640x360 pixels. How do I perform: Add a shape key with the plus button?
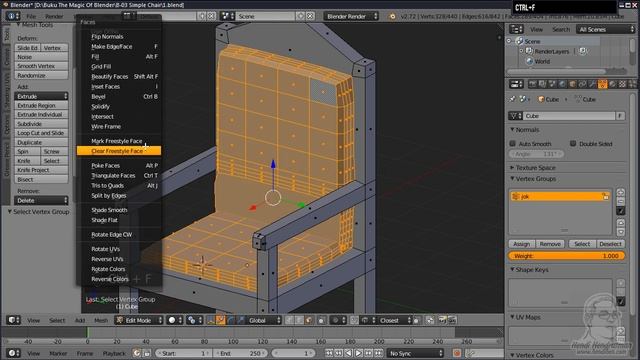point(620,283)
